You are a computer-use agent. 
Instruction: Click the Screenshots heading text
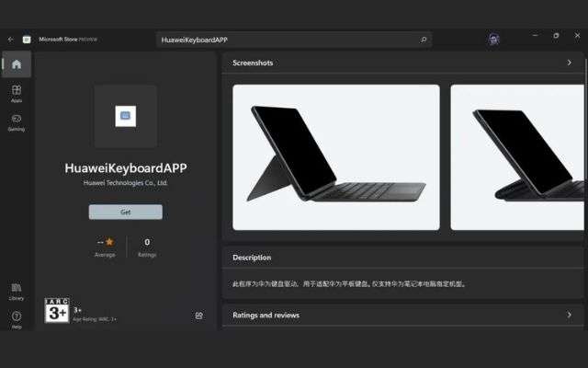point(253,63)
